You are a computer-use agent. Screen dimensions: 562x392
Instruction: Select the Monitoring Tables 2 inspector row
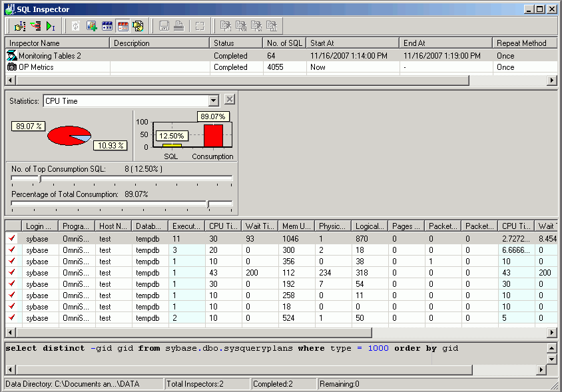coord(50,56)
